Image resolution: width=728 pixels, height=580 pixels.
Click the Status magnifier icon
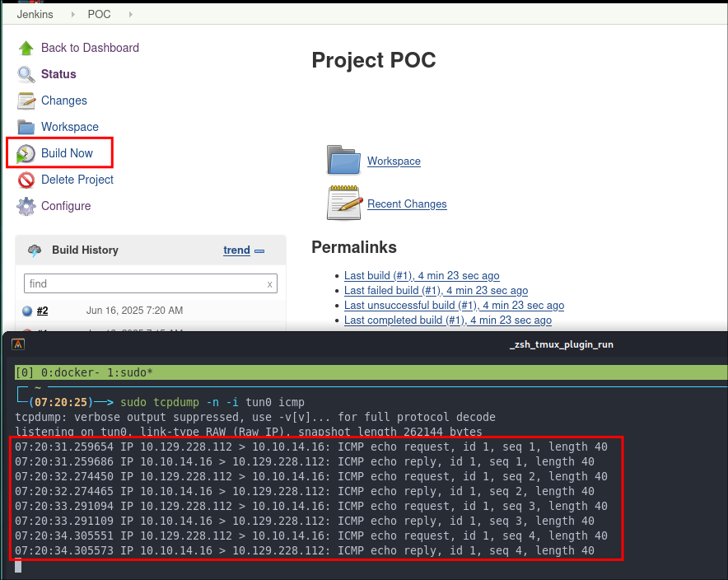(x=26, y=74)
